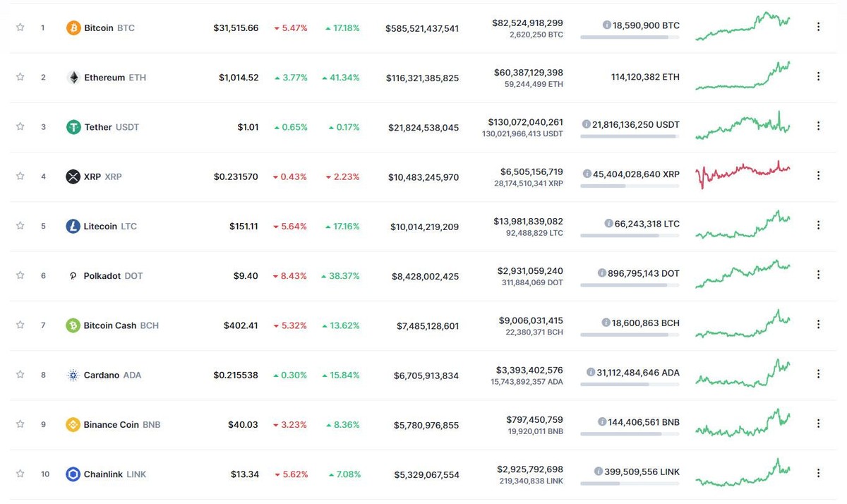The height and width of the screenshot is (504, 847).
Task: Star the Binance Coin row
Action: [19, 424]
